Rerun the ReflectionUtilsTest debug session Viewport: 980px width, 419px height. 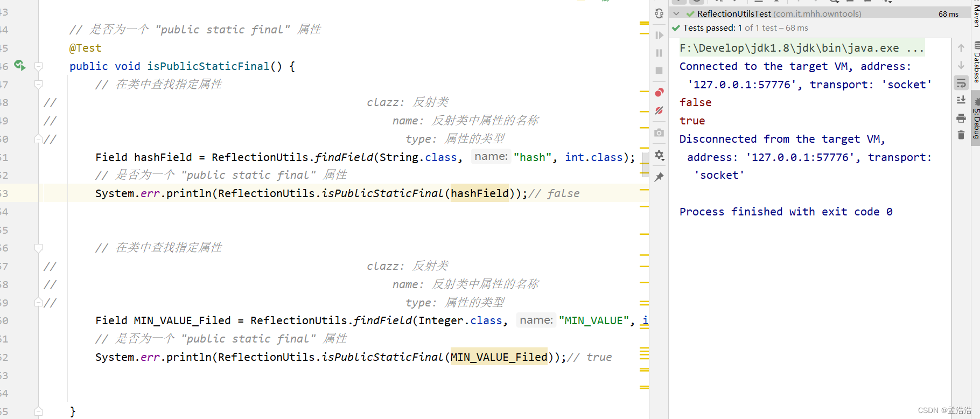(x=659, y=13)
